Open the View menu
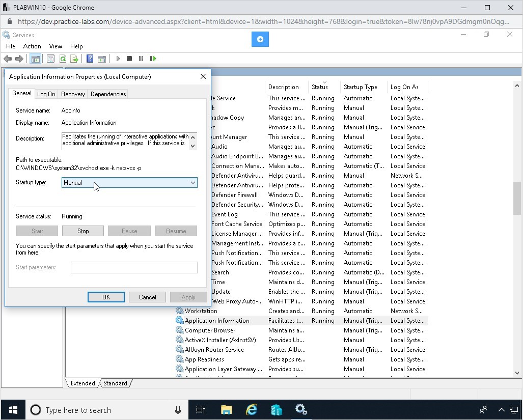523x420 pixels. (56, 46)
